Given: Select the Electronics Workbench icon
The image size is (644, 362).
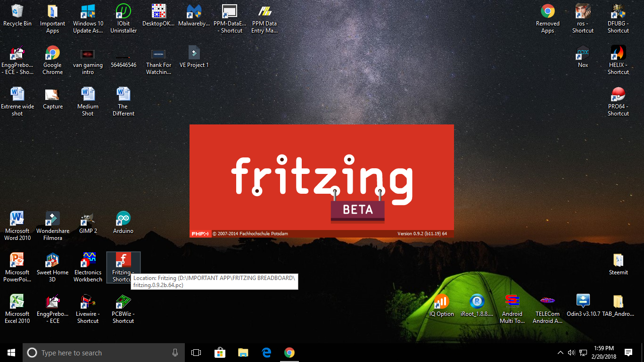Looking at the screenshot, I should 88,268.
